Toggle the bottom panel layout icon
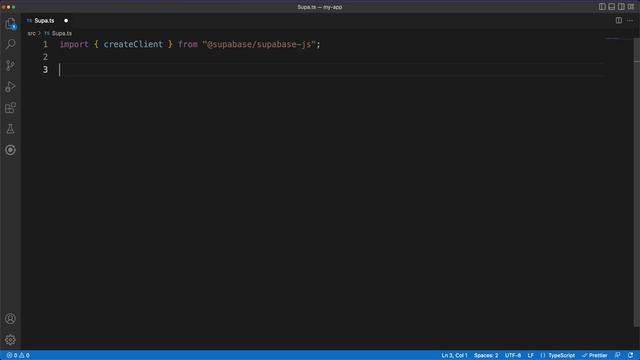The image size is (640, 360). (x=611, y=7)
